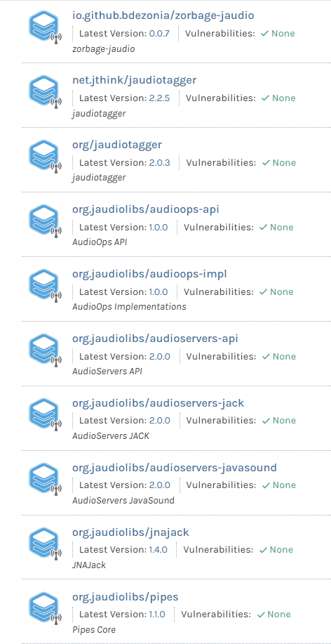Click the org.jaudiolibs/pipes package icon
This screenshot has width=331, height=644.
tap(45, 608)
